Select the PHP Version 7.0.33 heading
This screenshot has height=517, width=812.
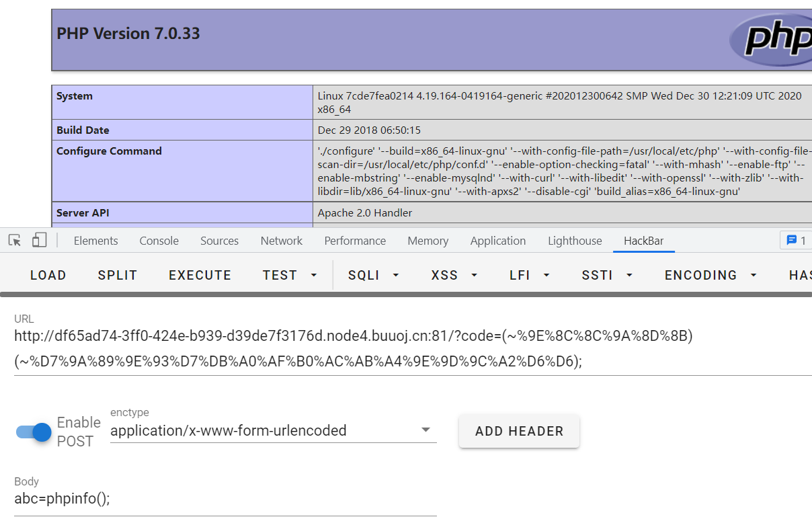(128, 34)
